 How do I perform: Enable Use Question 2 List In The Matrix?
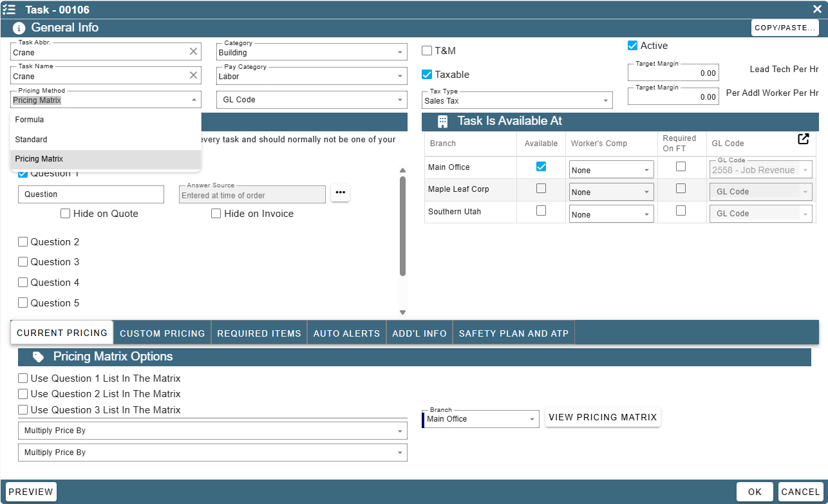point(23,394)
